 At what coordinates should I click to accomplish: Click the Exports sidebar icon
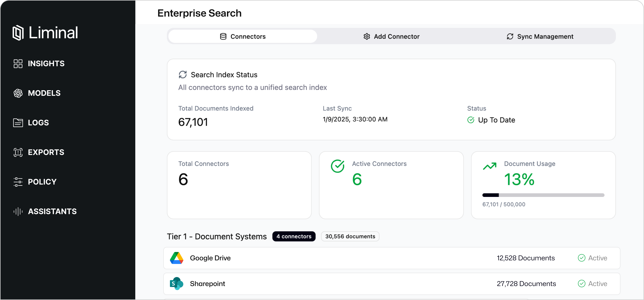(18, 152)
